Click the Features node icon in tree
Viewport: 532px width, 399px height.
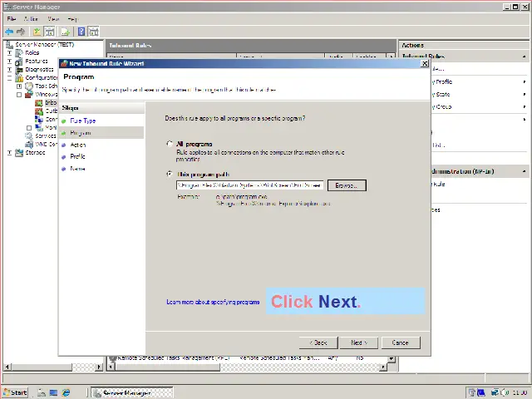(x=19, y=61)
